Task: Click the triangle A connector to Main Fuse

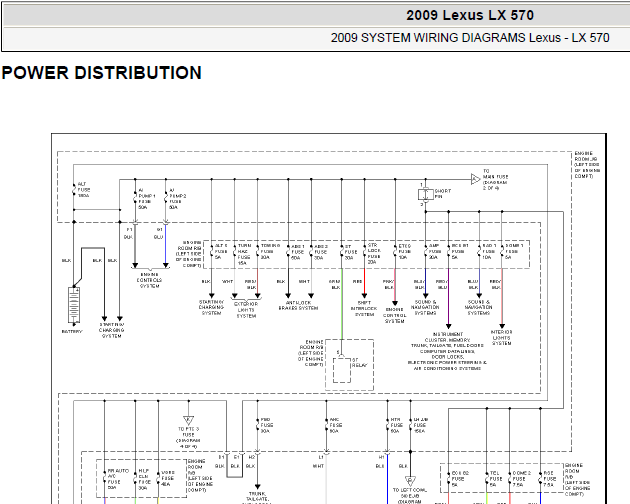Action: [475, 179]
